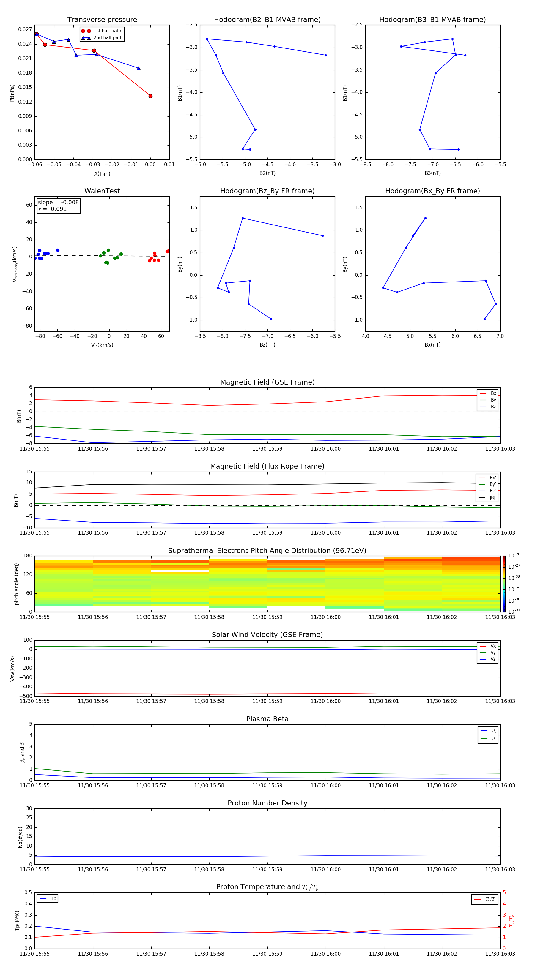Click the '1st half path' legend entry

coord(102,31)
